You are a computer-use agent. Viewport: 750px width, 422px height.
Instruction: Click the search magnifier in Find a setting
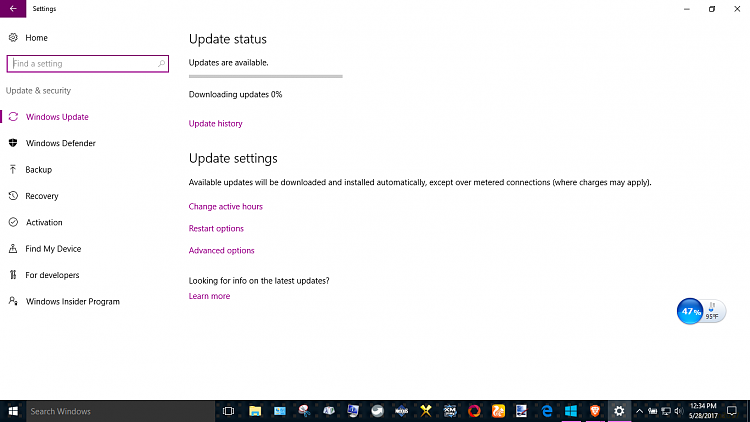tap(161, 64)
